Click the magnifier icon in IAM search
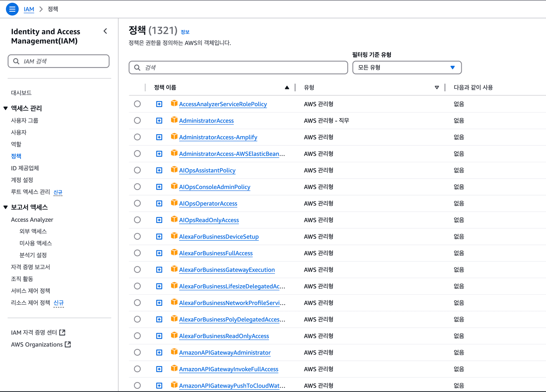This screenshot has height=392, width=546. 16,61
